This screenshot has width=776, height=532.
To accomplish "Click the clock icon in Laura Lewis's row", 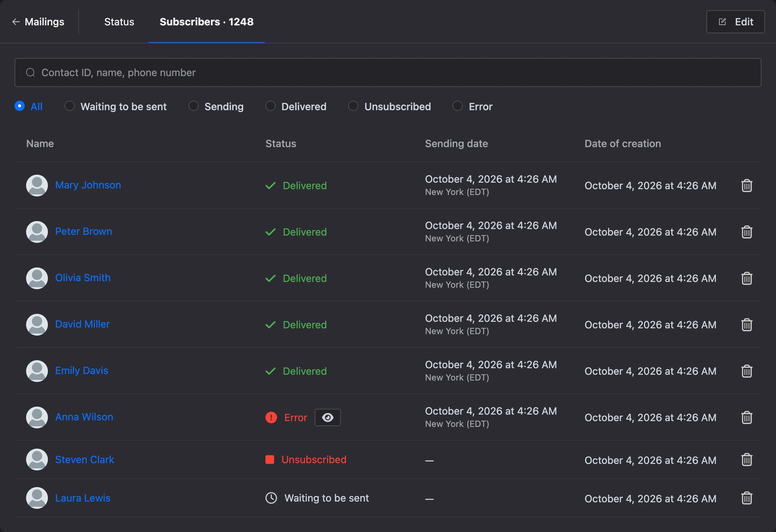I will 271,498.
